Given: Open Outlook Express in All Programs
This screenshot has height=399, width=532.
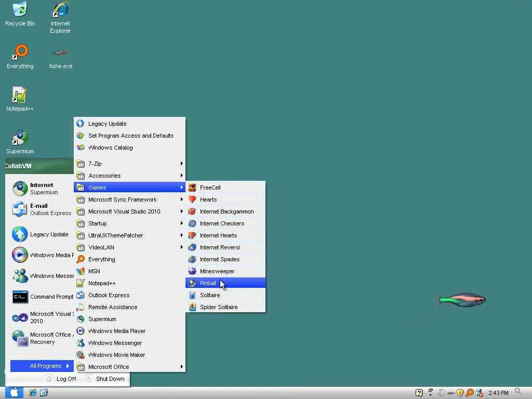Looking at the screenshot, I should pyautogui.click(x=129, y=295).
